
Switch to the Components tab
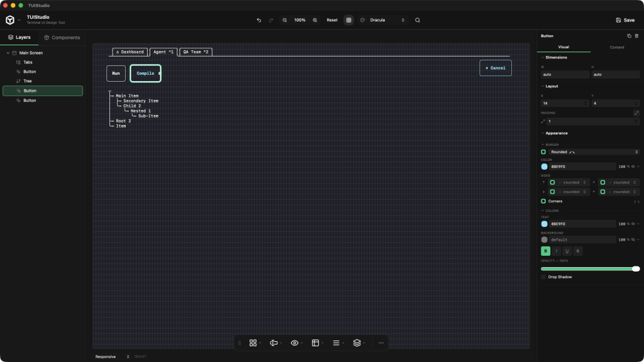(62, 37)
